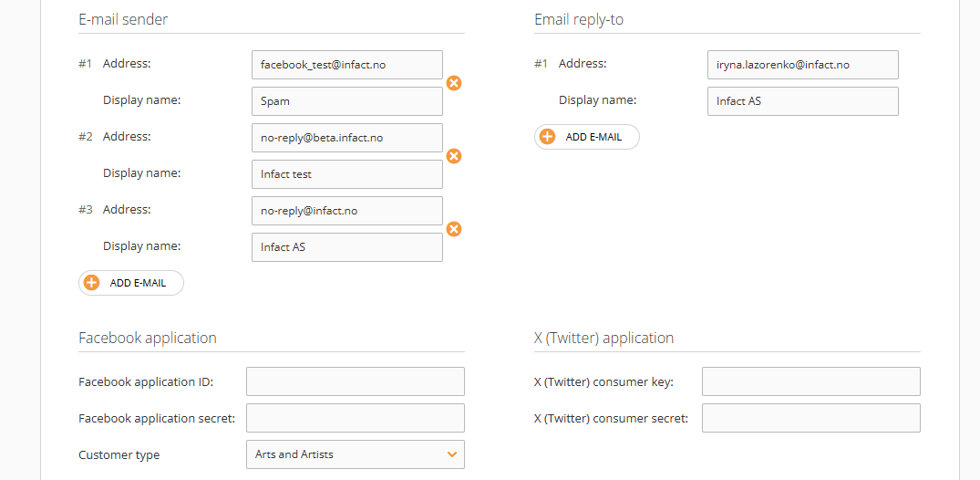Click the Facebook application secret field
Image resolution: width=980 pixels, height=480 pixels.
click(356, 418)
